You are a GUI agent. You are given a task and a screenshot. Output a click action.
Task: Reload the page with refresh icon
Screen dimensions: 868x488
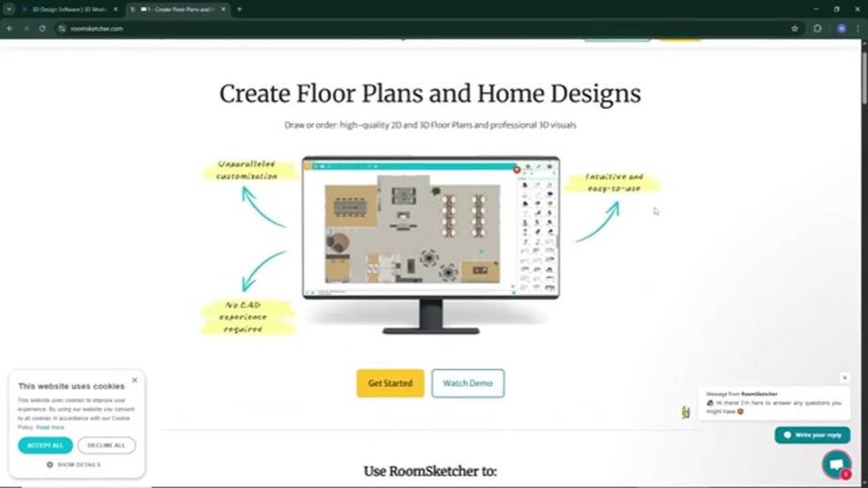click(42, 28)
